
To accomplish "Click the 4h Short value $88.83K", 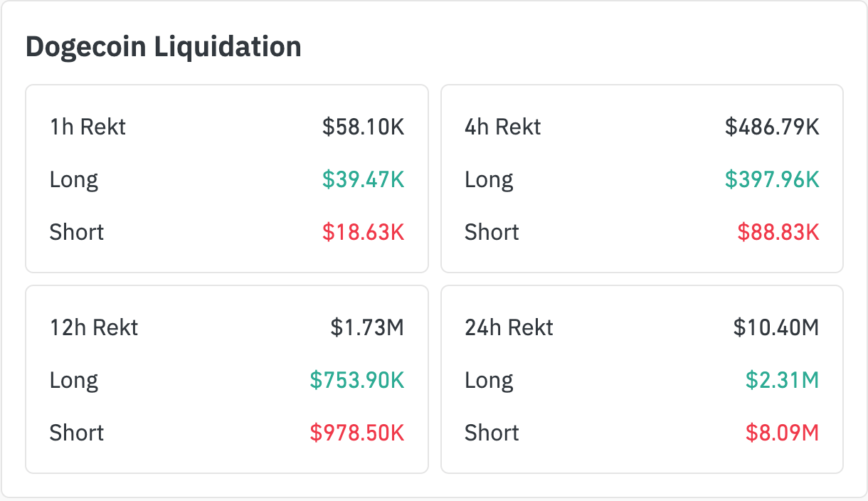I will [x=778, y=233].
